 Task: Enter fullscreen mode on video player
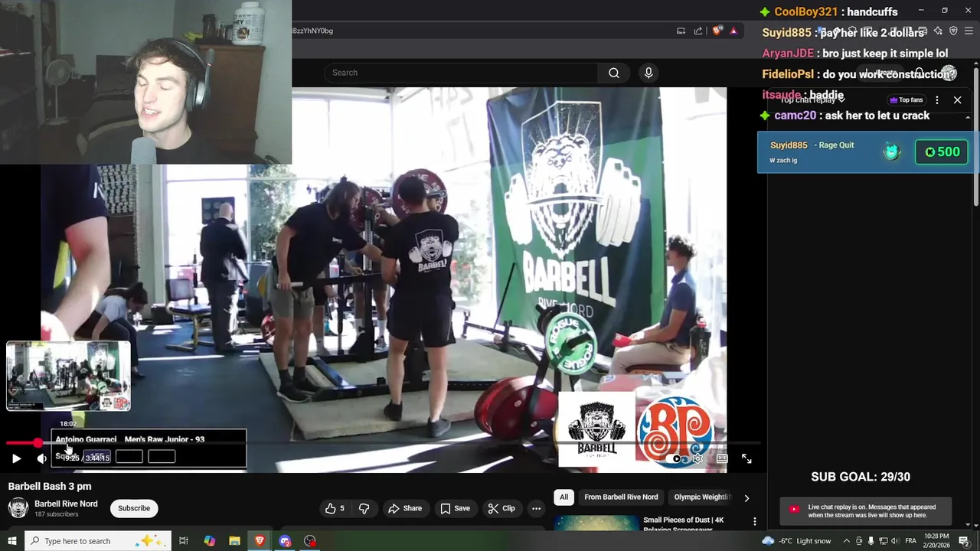pos(746,458)
